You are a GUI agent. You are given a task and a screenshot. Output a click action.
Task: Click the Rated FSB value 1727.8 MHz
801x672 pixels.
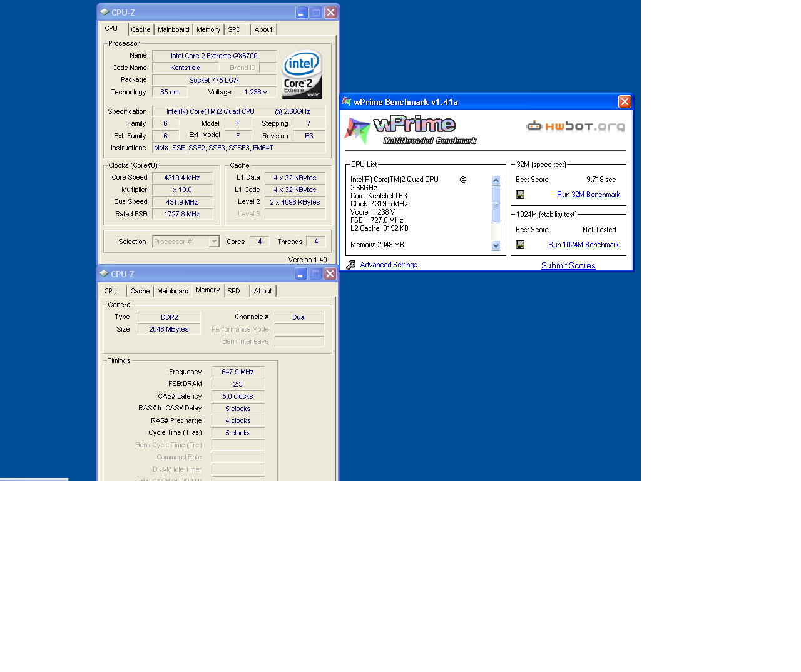[x=182, y=214]
